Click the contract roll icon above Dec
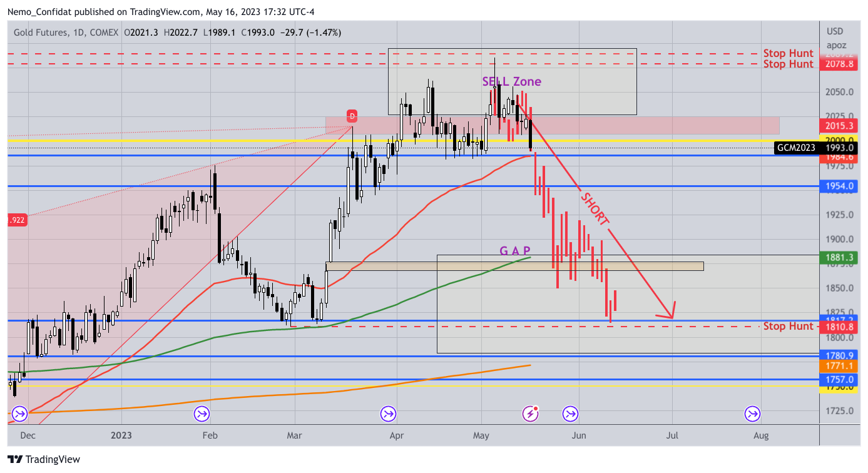 [x=19, y=413]
